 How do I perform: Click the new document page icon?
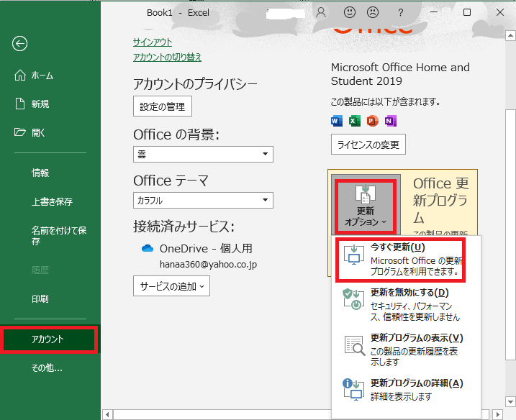(x=20, y=104)
